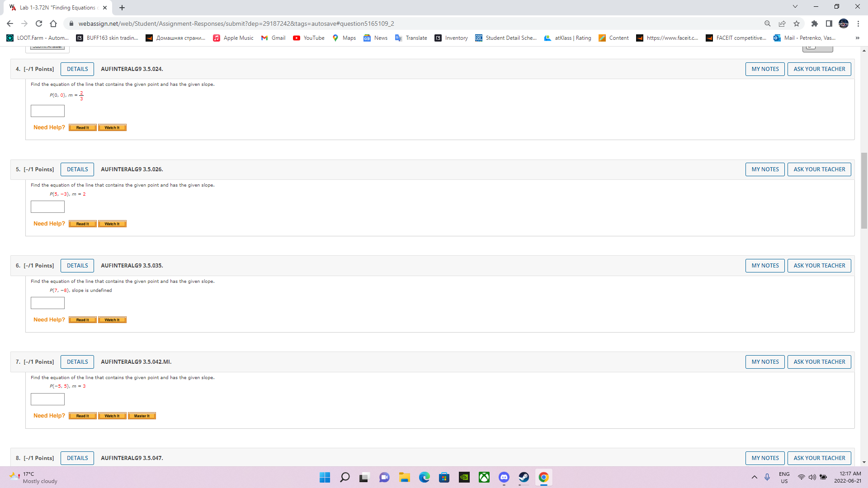Click the browser Home icon
The image size is (868, 488).
point(53,23)
